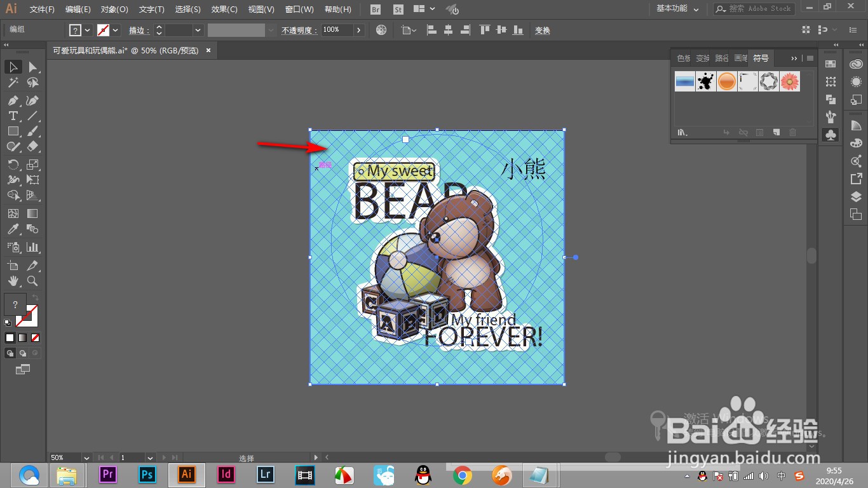Open the 窗口(W) menu
The image size is (868, 488).
(x=299, y=10)
